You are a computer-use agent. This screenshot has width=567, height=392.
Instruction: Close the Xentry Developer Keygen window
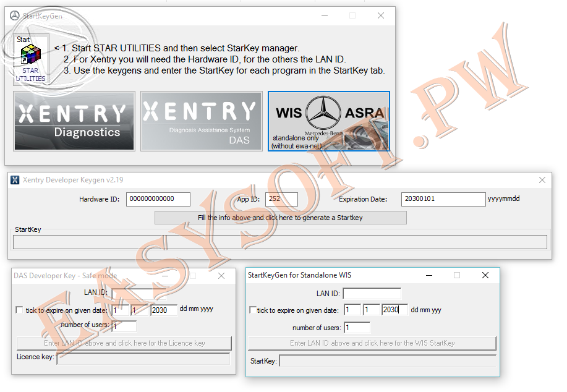pos(542,180)
